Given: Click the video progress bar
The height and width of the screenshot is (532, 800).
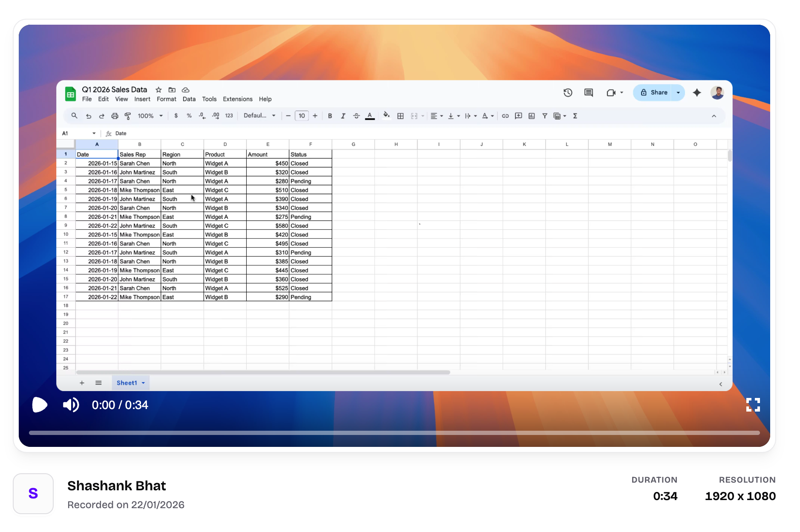Looking at the screenshot, I should point(394,433).
